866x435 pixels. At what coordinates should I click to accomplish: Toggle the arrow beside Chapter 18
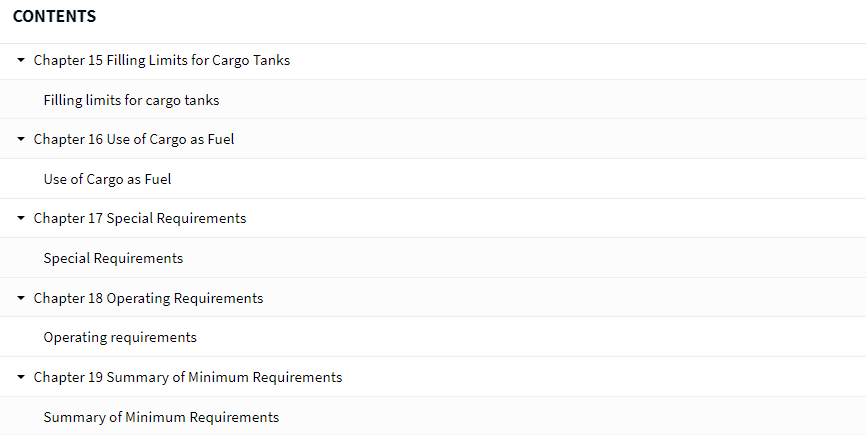pyautogui.click(x=21, y=298)
